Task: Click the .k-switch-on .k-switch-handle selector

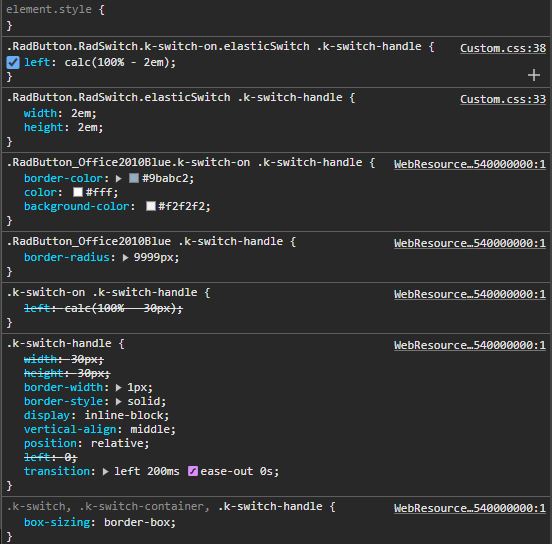Action: (x=102, y=292)
